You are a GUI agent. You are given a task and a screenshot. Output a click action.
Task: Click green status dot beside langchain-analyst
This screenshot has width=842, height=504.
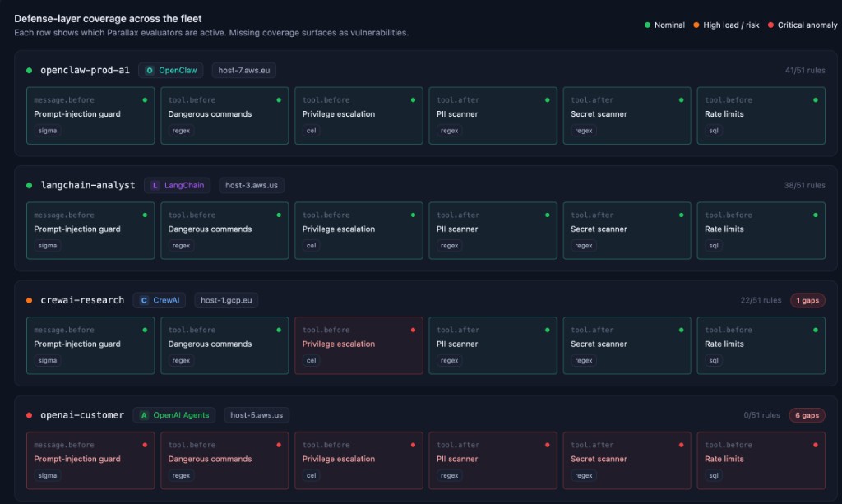29,185
